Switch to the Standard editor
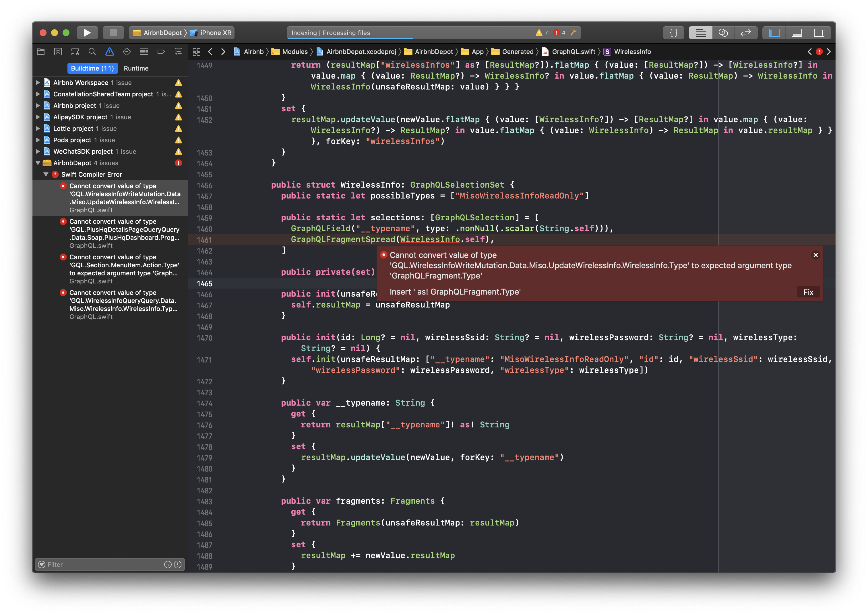Screen dimensions: 868x615 click(x=701, y=33)
